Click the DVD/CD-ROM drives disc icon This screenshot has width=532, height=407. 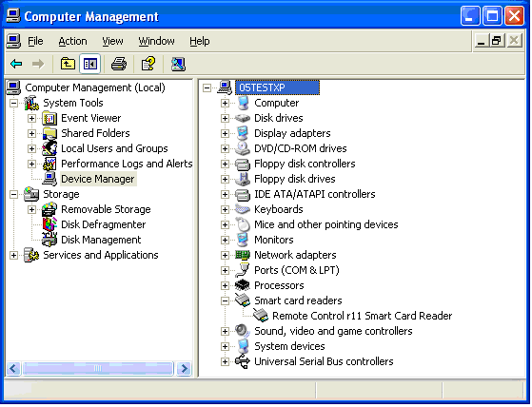(243, 148)
